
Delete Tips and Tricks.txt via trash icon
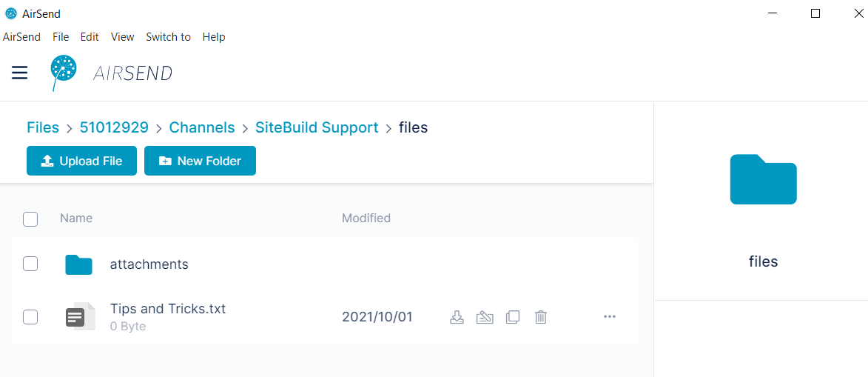click(x=541, y=317)
